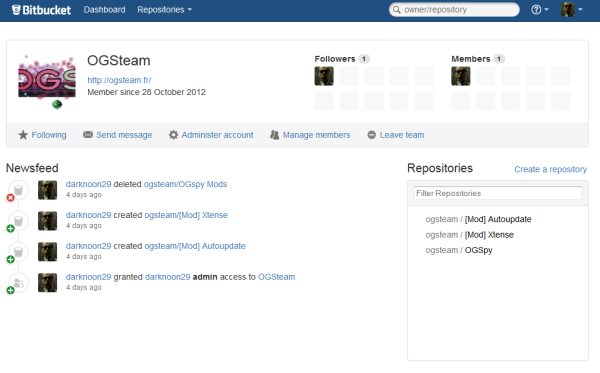Open ogsteam / [Mod] Xtense repository
The image size is (600, 373).
coord(470,235)
